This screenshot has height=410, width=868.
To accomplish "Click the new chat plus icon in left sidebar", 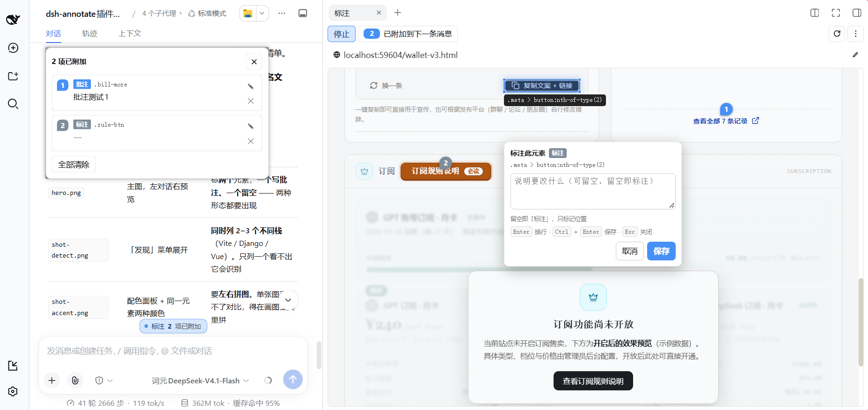I will click(13, 48).
